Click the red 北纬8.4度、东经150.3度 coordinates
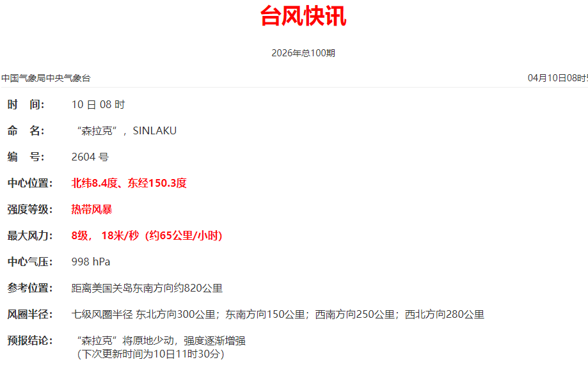The width and height of the screenshot is (588, 369). pos(129,183)
